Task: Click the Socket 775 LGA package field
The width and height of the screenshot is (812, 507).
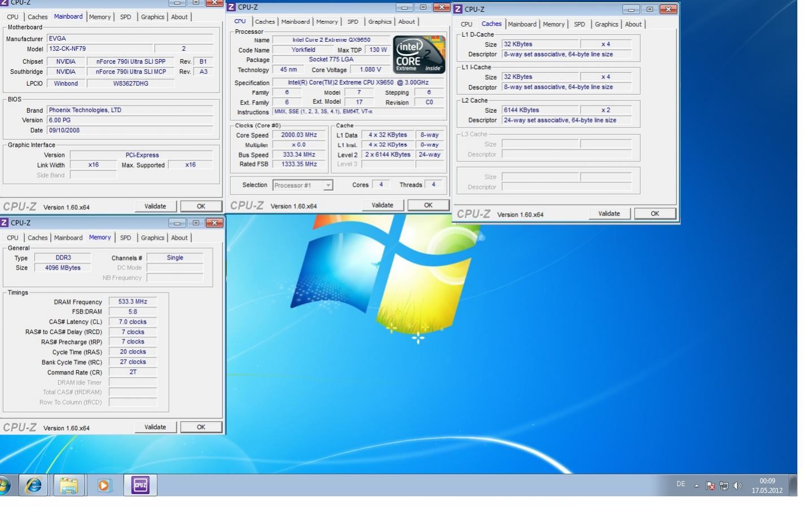Action: 331,59
